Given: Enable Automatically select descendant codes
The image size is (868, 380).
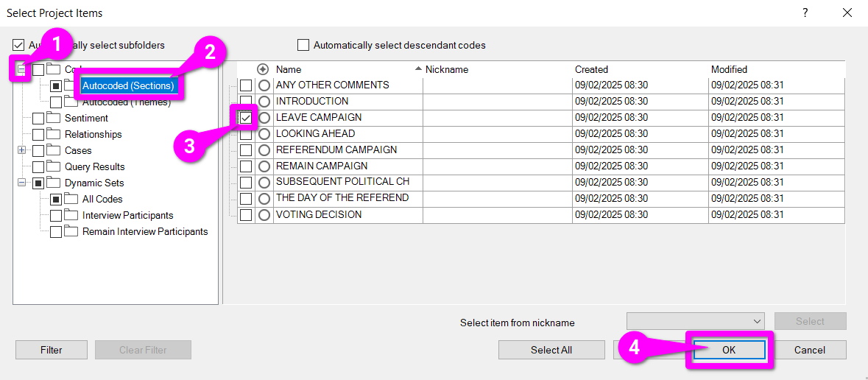Looking at the screenshot, I should (x=303, y=45).
